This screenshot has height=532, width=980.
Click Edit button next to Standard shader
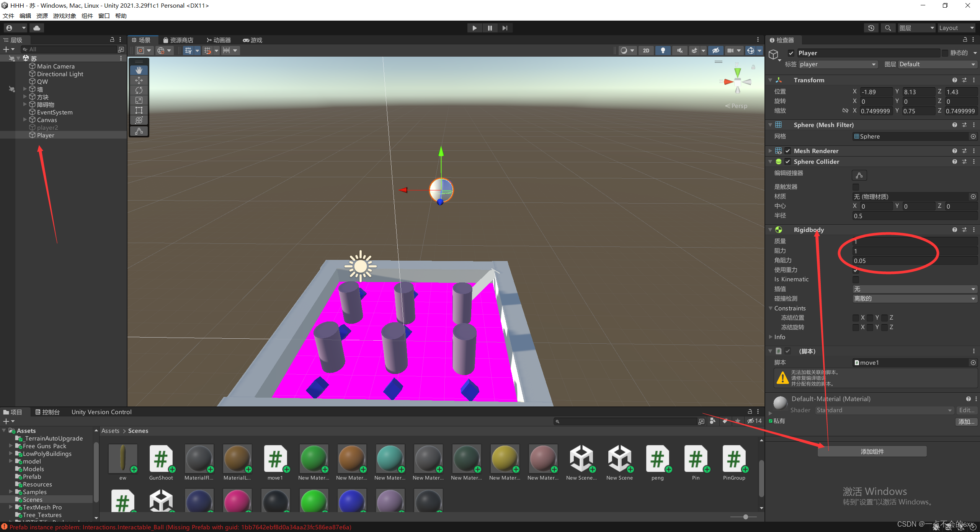pyautogui.click(x=967, y=410)
